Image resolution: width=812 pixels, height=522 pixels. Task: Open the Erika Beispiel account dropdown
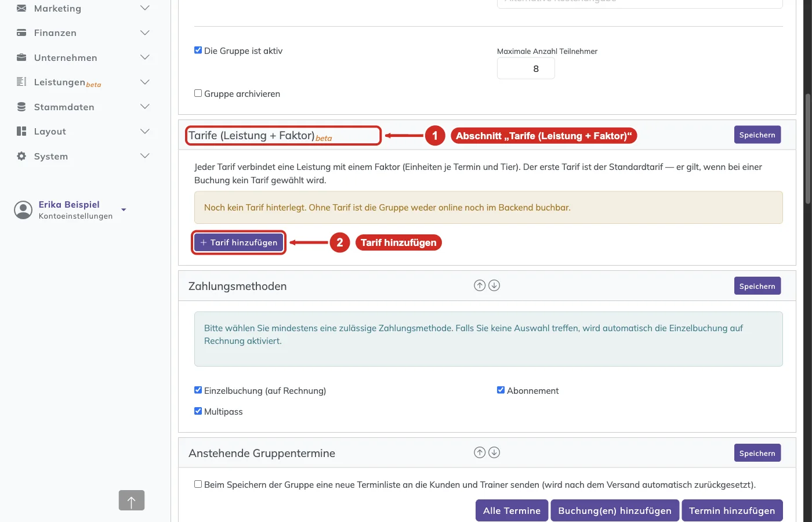(x=124, y=210)
